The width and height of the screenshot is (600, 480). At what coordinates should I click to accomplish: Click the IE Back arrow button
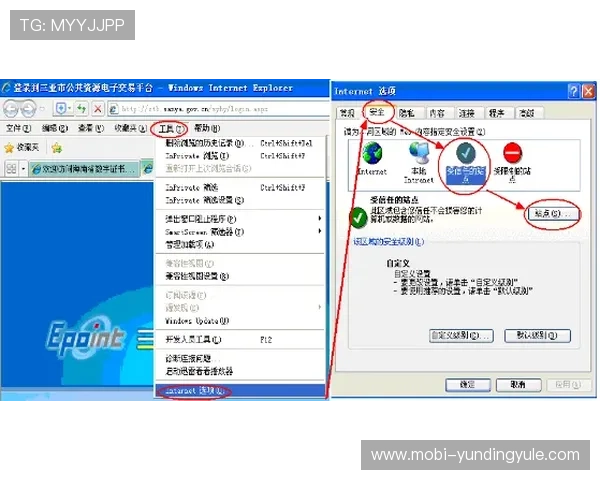click(11, 109)
